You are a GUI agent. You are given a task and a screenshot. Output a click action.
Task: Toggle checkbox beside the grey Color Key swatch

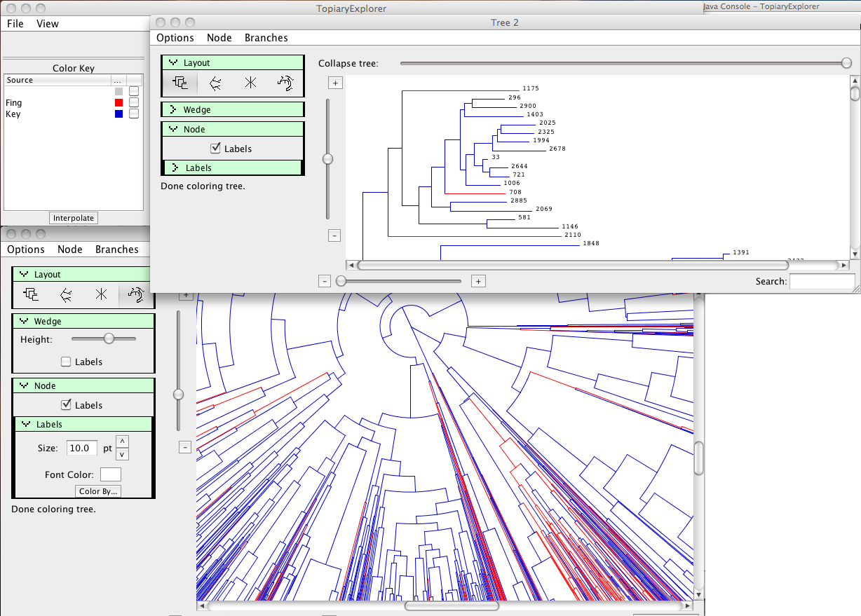tap(134, 91)
